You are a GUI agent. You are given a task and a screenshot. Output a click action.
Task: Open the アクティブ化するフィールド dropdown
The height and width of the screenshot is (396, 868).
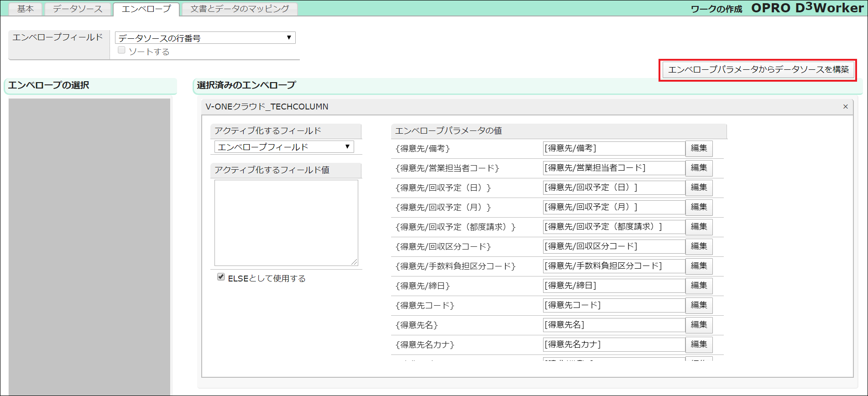[284, 147]
